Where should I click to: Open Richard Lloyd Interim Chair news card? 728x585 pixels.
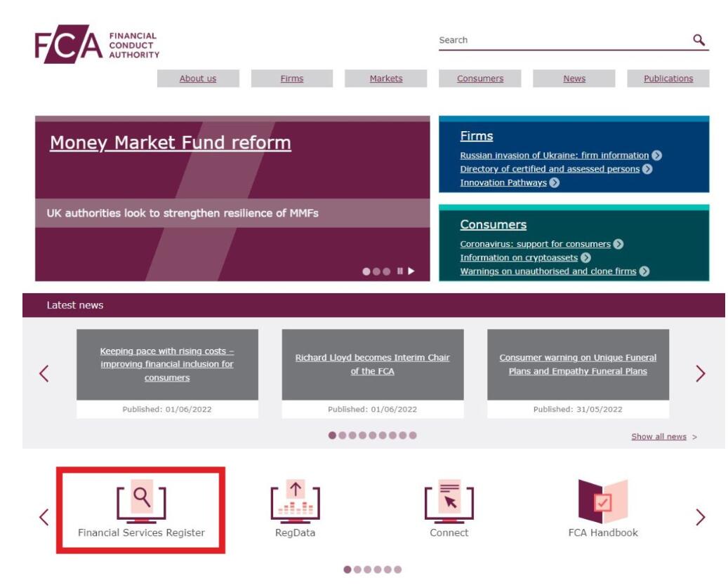point(372,364)
